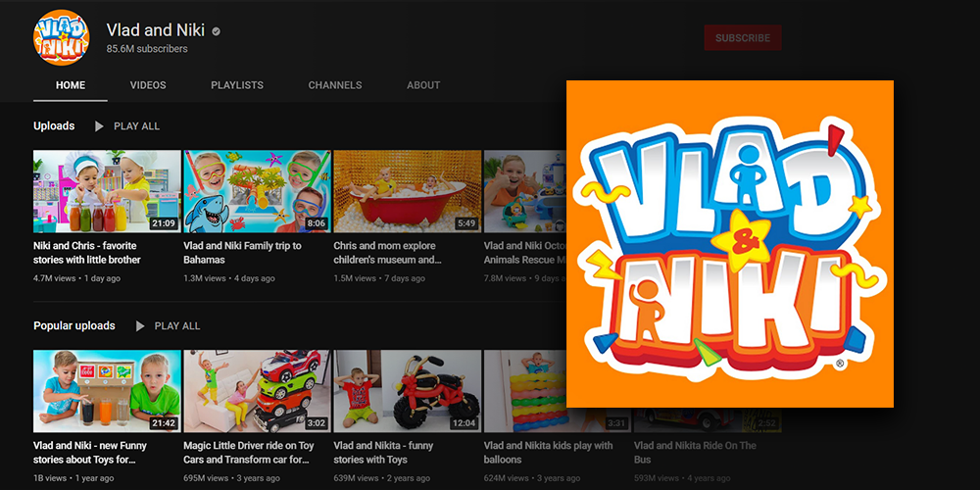
Task: Open the PLAYLISTS tab
Action: coord(237,85)
